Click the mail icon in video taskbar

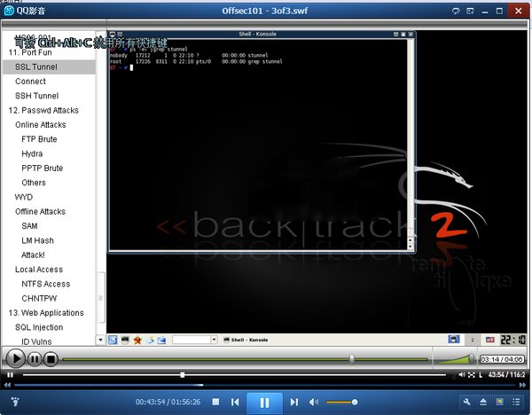161,340
